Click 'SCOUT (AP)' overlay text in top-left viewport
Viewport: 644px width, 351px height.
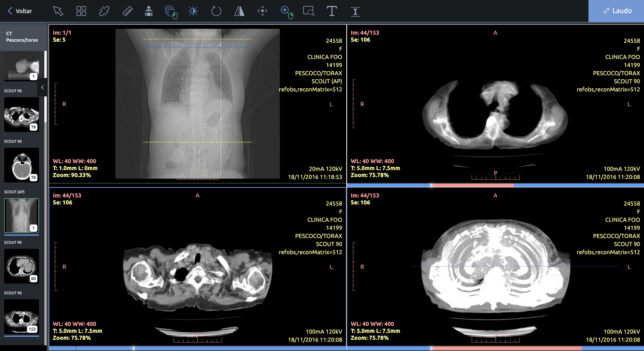click(326, 81)
